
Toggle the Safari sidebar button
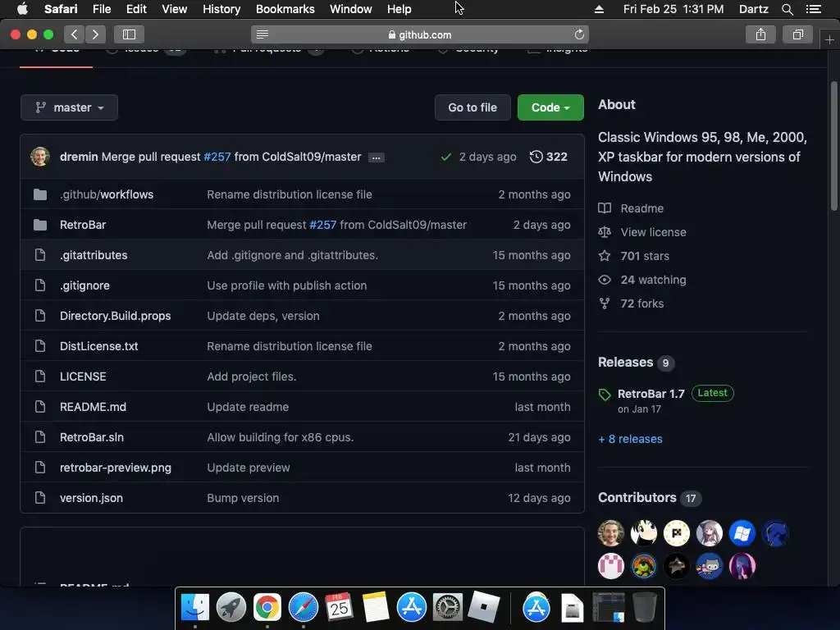[129, 34]
